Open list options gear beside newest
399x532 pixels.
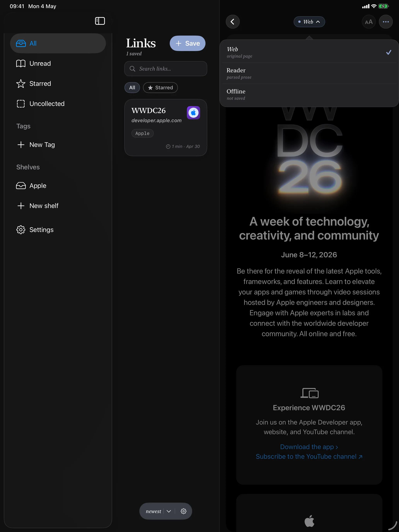point(183,511)
